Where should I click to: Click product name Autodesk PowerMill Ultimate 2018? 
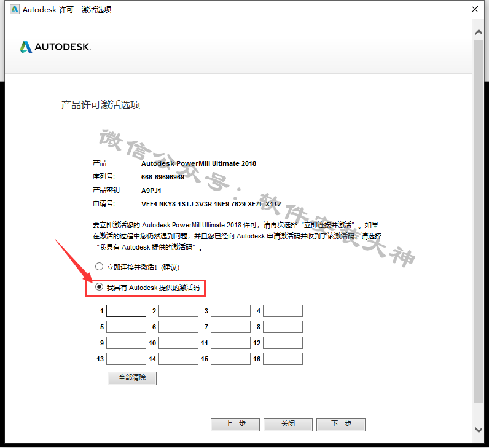[x=198, y=163]
